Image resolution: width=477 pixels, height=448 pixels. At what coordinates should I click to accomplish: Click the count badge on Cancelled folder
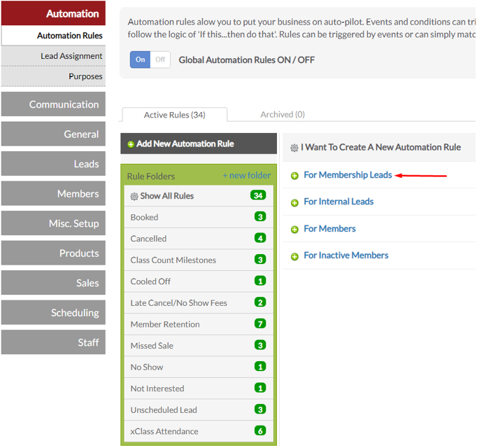click(x=260, y=238)
